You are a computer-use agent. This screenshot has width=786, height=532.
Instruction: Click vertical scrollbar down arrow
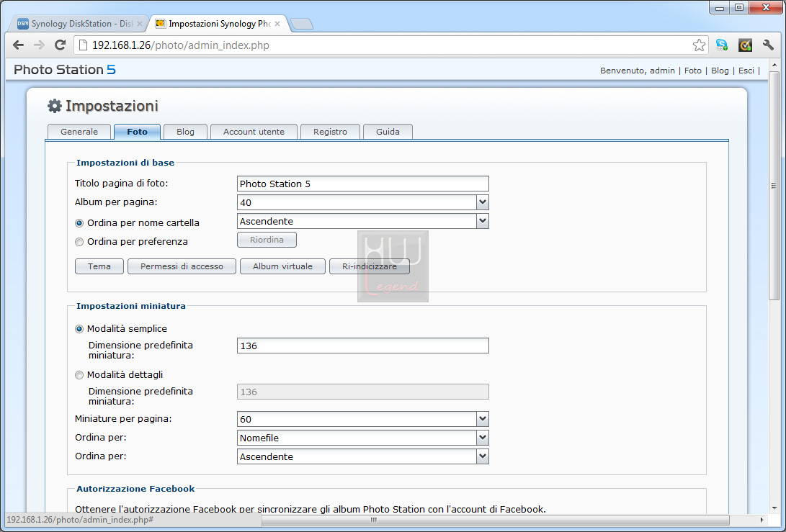(x=774, y=508)
